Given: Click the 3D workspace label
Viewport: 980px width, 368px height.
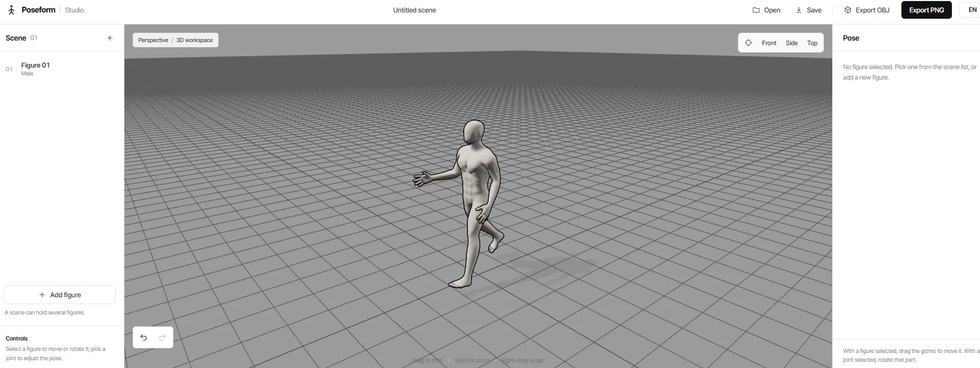Looking at the screenshot, I should click(195, 40).
